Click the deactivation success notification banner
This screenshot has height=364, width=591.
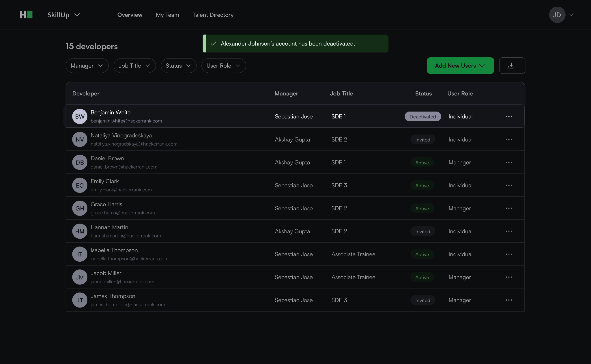(295, 44)
